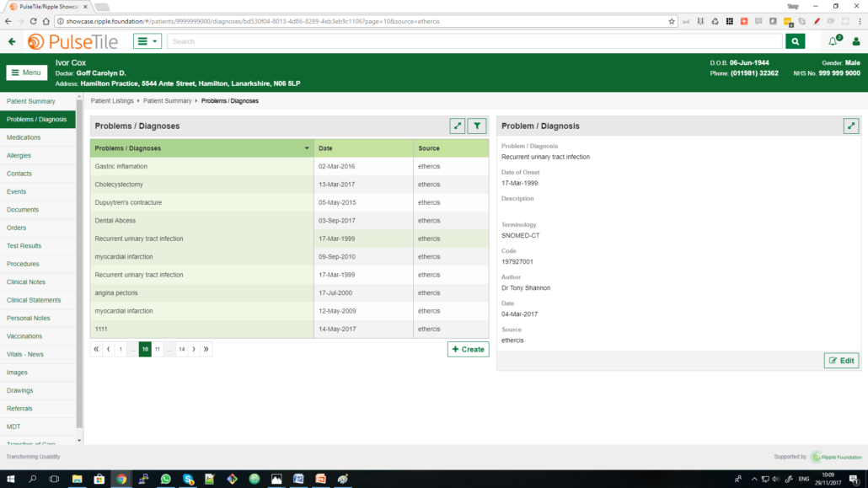The width and height of the screenshot is (868, 488).
Task: Open the view mode dropdown beside search
Action: pos(147,41)
